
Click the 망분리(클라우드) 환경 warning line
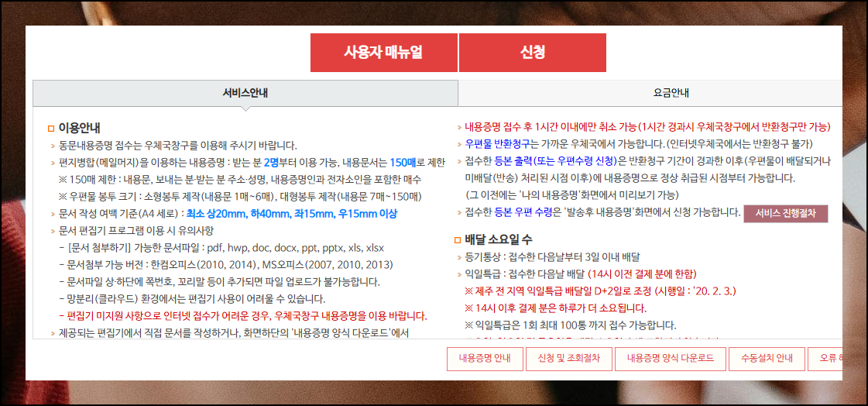191,299
